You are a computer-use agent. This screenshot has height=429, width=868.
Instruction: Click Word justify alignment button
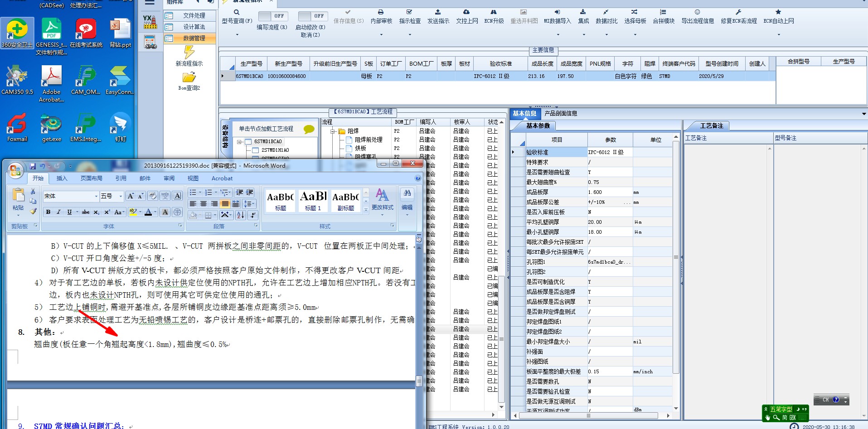225,204
